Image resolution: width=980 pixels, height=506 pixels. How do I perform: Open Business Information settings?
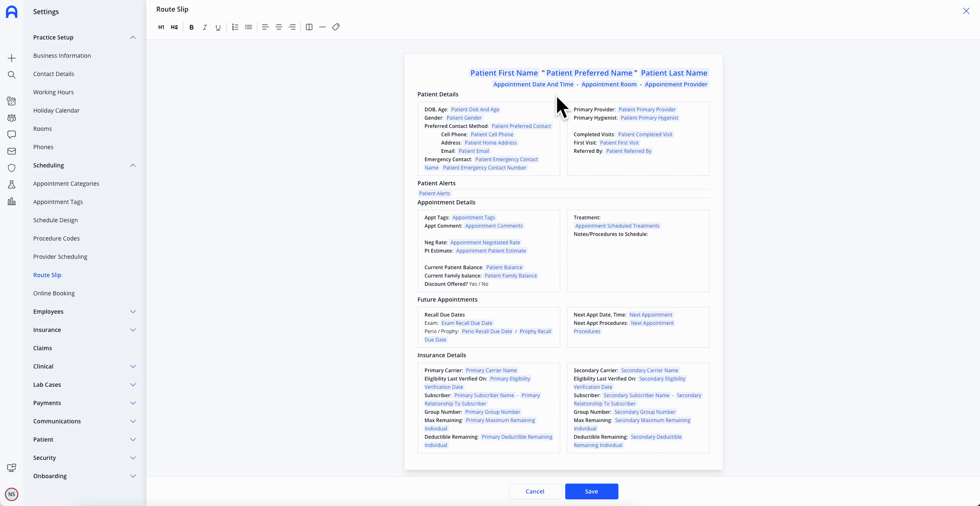(62, 56)
